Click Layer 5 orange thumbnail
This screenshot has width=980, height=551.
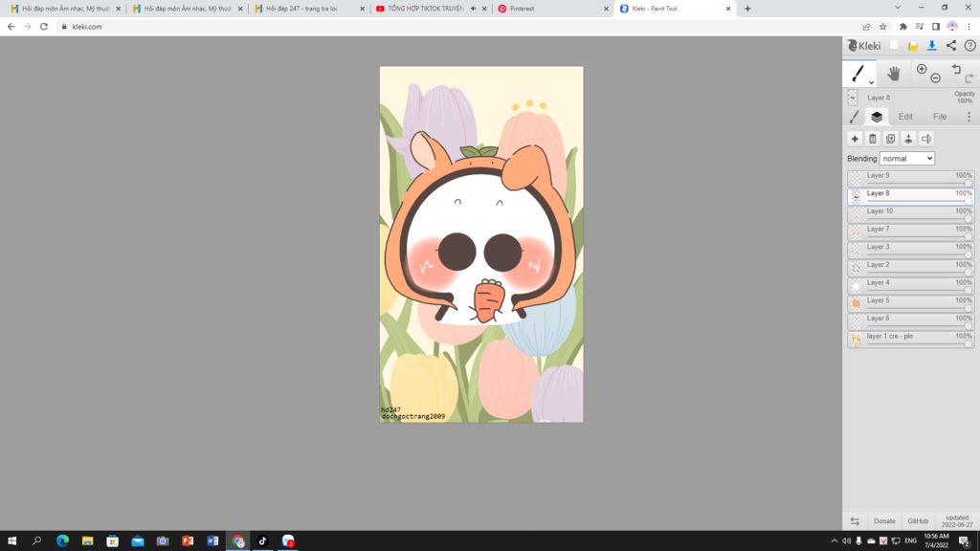click(x=856, y=303)
